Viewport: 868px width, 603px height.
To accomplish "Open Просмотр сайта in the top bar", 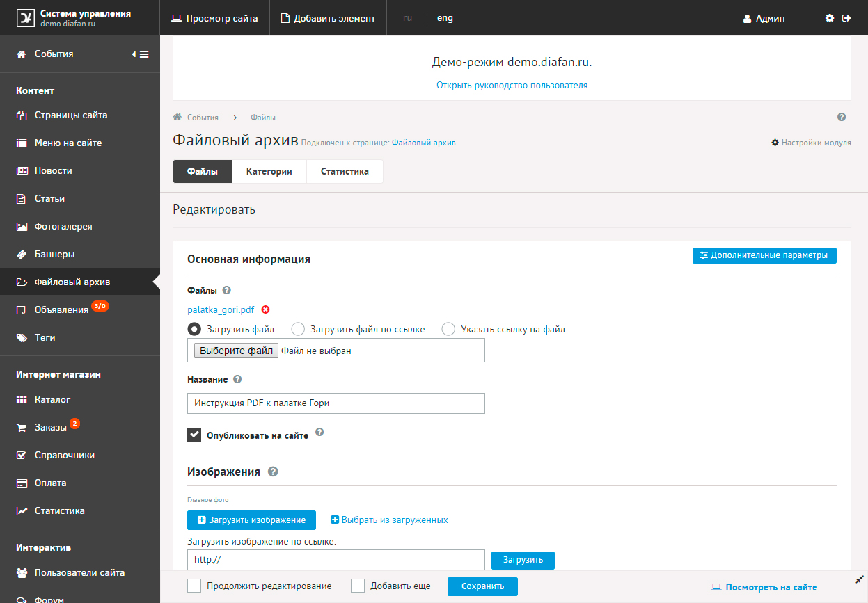I will [x=214, y=18].
